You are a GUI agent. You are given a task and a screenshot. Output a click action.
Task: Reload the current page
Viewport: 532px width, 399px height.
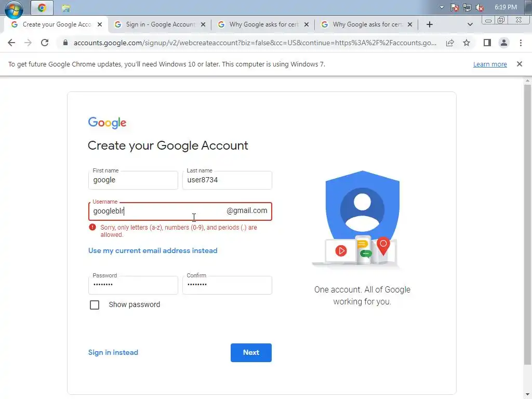point(45,43)
